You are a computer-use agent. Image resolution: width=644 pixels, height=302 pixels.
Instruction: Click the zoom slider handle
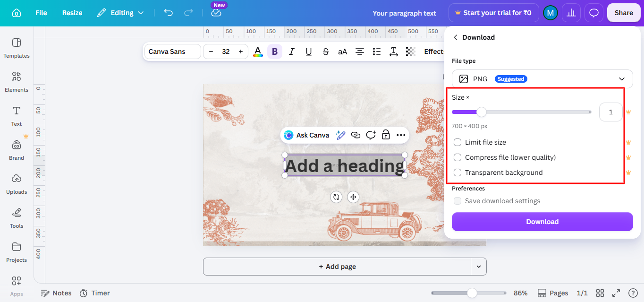coord(472,293)
